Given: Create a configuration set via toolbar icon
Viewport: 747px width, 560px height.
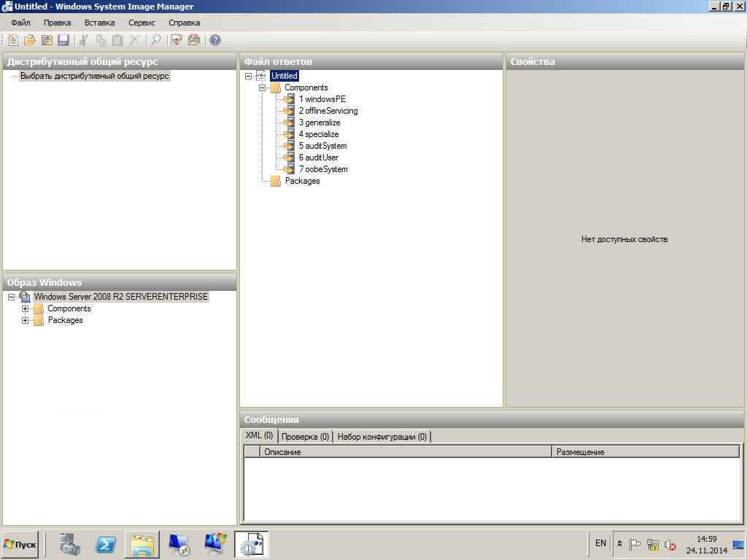Looking at the screenshot, I should click(194, 41).
